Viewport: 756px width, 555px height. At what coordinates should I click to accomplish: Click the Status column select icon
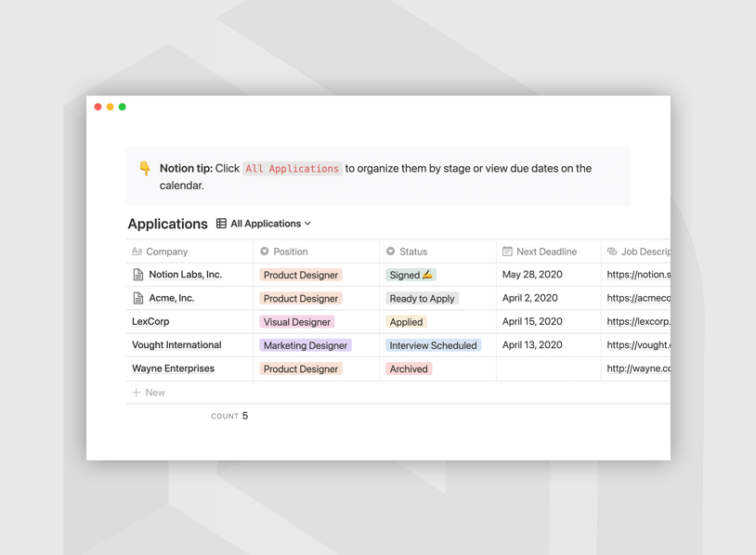(391, 252)
